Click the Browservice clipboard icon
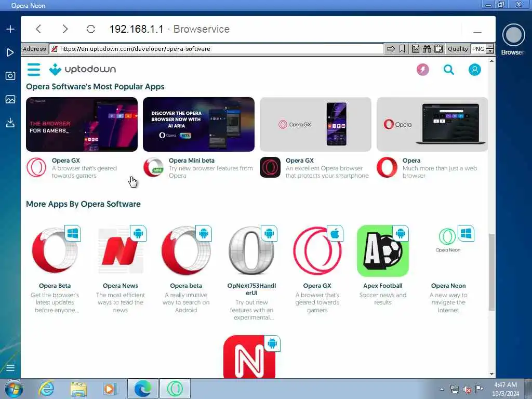This screenshot has width=532, height=399. click(438, 49)
